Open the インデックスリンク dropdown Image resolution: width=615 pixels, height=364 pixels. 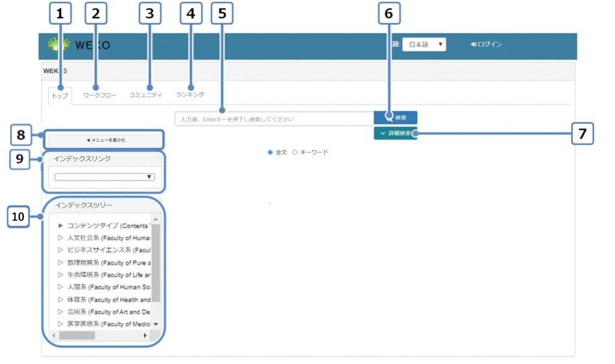105,177
